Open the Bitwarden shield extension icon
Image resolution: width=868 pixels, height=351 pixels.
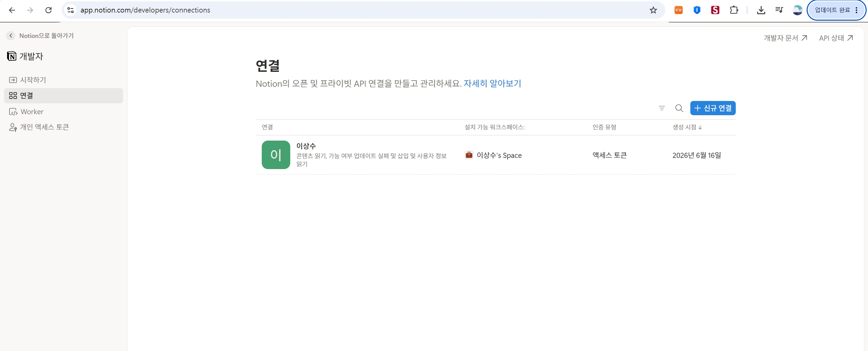point(697,10)
